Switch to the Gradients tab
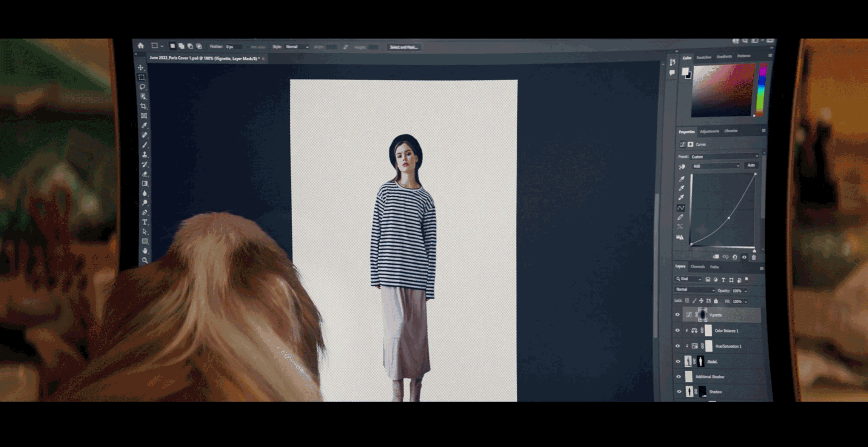Screen dimensions: 868x447 pos(724,57)
